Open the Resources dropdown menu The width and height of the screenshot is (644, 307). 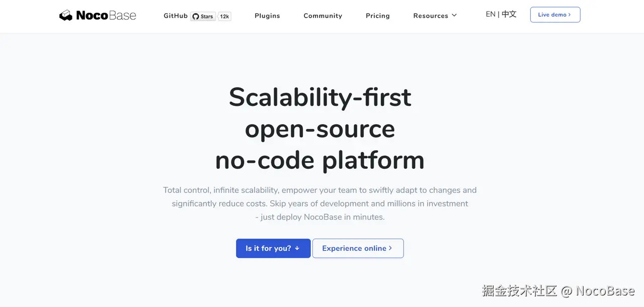(x=431, y=16)
